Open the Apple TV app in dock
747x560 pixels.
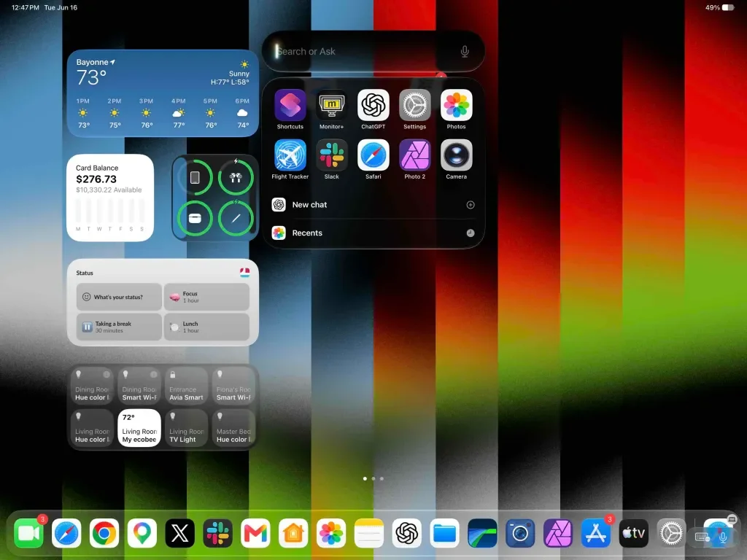[634, 533]
